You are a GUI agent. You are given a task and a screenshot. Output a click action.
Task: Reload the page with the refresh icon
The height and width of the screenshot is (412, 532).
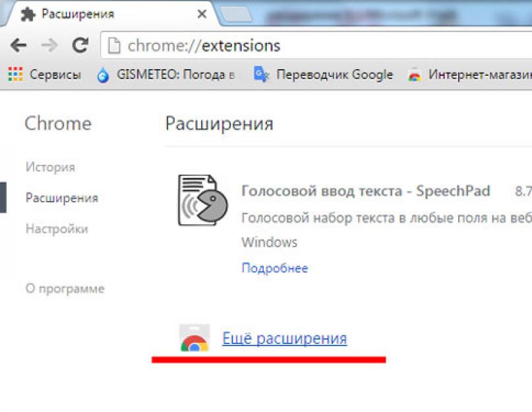pyautogui.click(x=80, y=45)
